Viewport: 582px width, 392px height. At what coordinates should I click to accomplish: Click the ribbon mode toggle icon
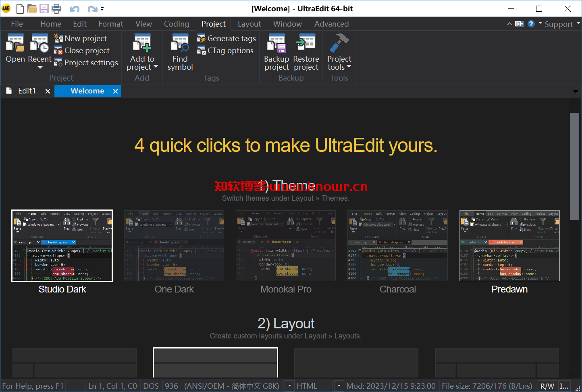tap(520, 24)
